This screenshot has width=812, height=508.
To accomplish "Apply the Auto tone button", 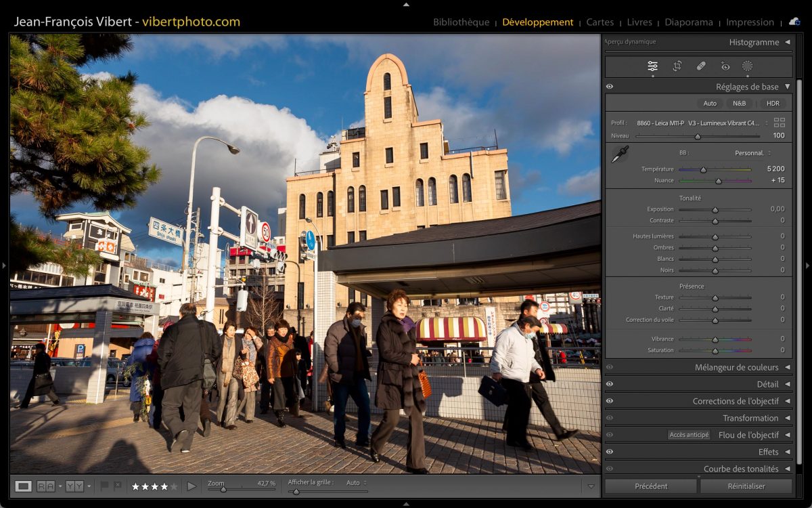I will click(710, 104).
